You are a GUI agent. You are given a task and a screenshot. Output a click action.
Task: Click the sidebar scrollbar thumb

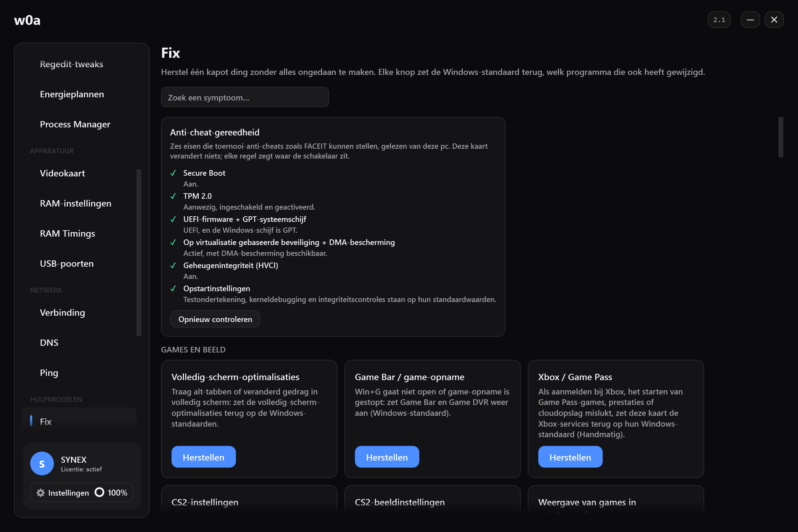[139, 253]
